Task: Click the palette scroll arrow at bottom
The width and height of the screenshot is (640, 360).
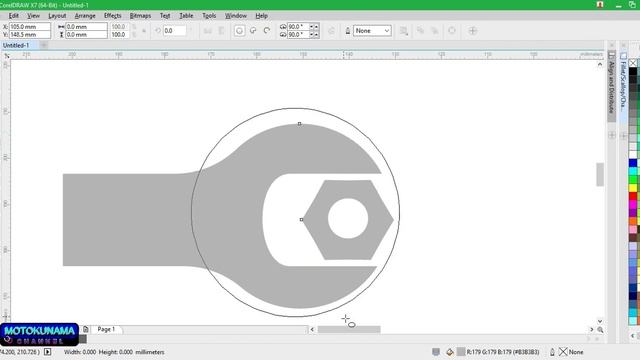Action: pos(633,336)
